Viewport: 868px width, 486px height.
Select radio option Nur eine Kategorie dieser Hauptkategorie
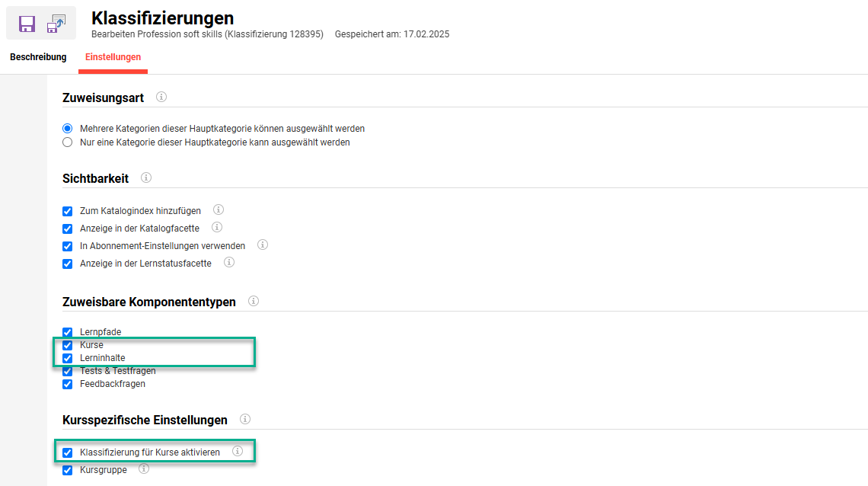pyautogui.click(x=67, y=142)
